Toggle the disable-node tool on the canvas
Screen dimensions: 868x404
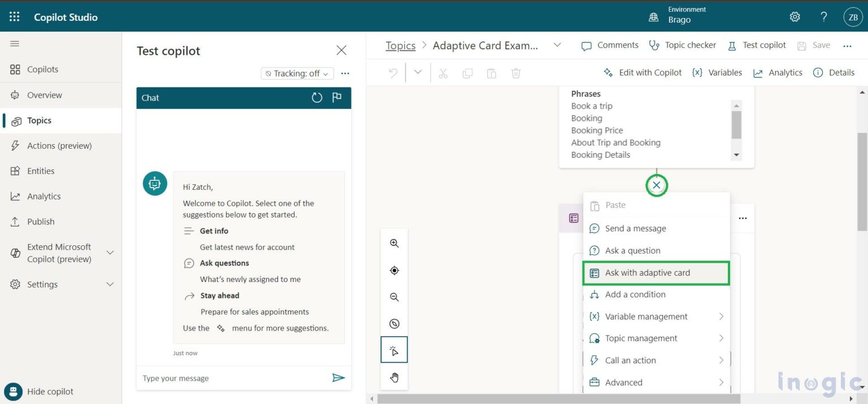click(394, 323)
